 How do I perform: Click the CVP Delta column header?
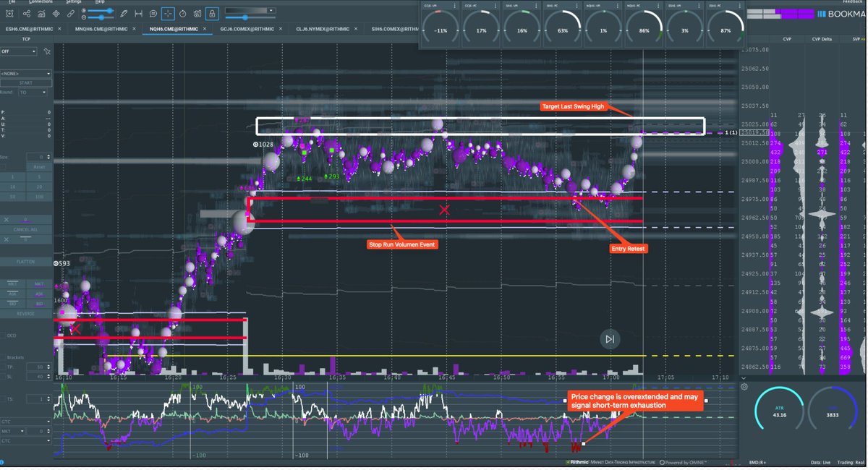pos(822,38)
